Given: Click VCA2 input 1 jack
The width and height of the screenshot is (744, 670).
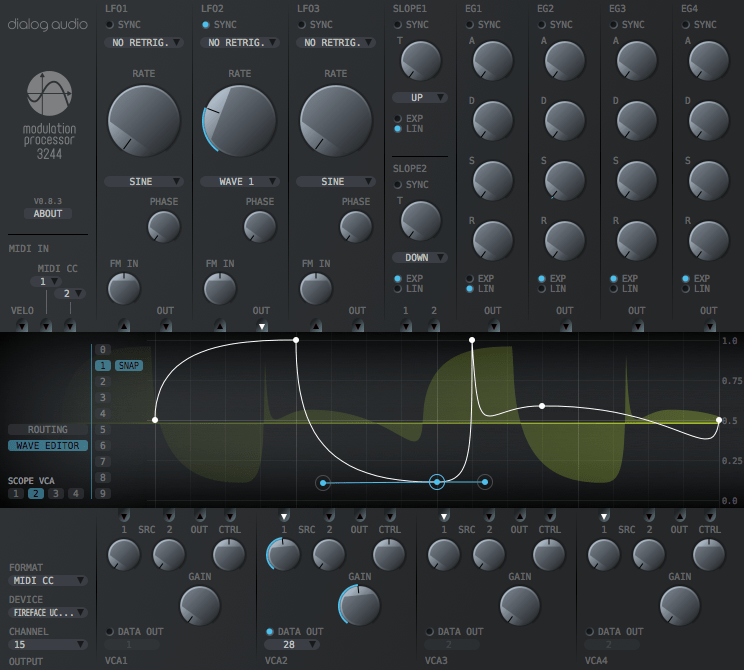Looking at the screenshot, I should click(284, 515).
